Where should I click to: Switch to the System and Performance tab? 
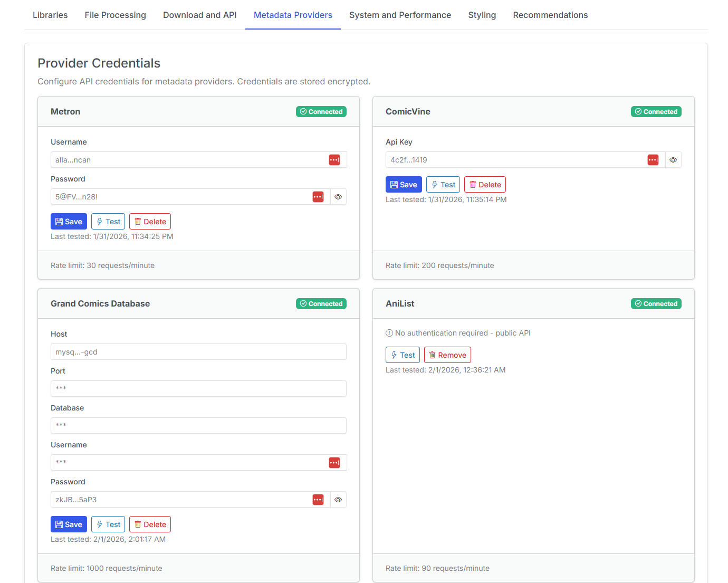tap(400, 15)
